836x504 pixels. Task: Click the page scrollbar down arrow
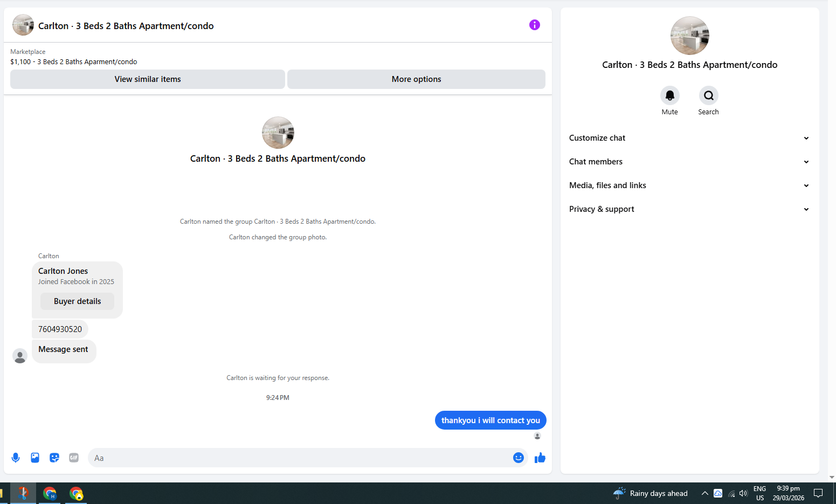tap(832, 477)
